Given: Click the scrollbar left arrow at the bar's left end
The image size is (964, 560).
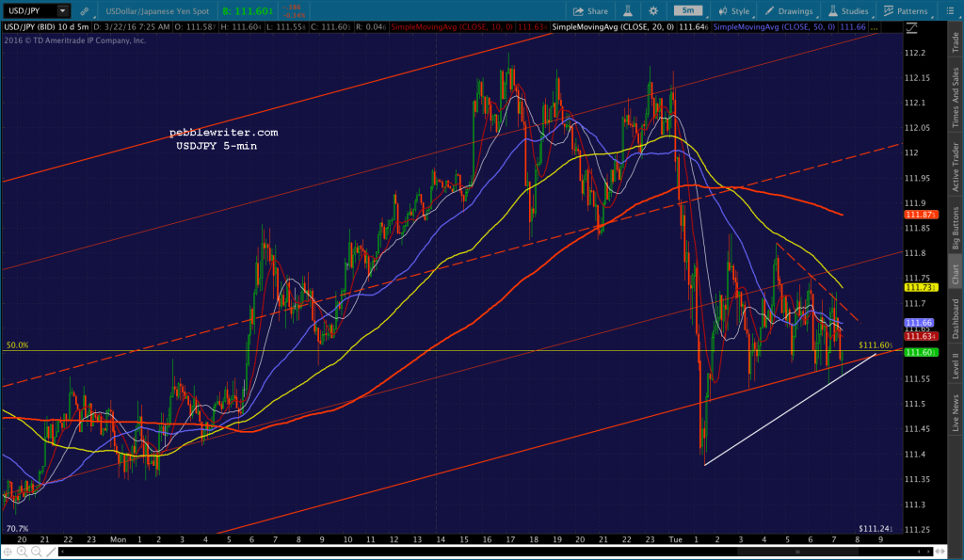Looking at the screenshot, I should 63,552.
